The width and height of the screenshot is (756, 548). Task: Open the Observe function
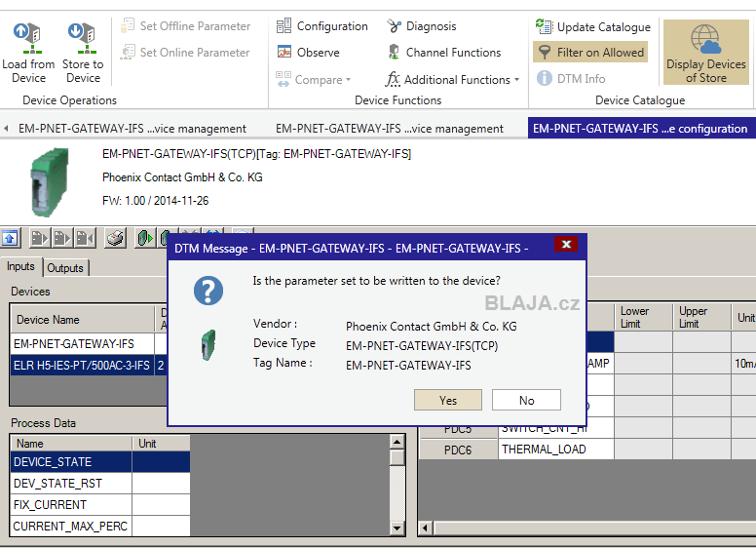(309, 52)
